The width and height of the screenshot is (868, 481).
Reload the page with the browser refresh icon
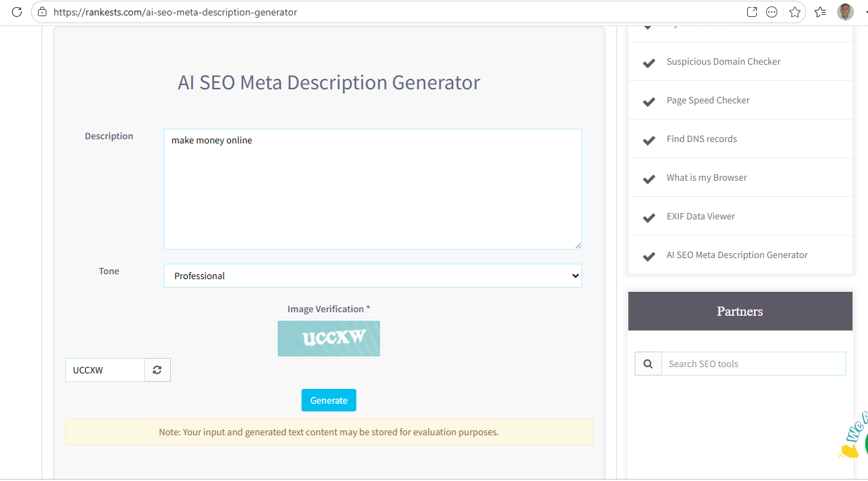click(17, 12)
